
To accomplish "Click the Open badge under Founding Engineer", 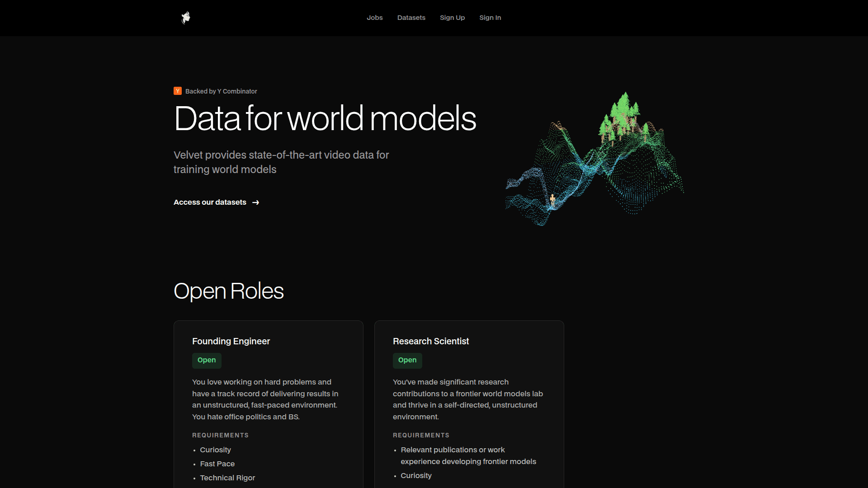I will (207, 360).
